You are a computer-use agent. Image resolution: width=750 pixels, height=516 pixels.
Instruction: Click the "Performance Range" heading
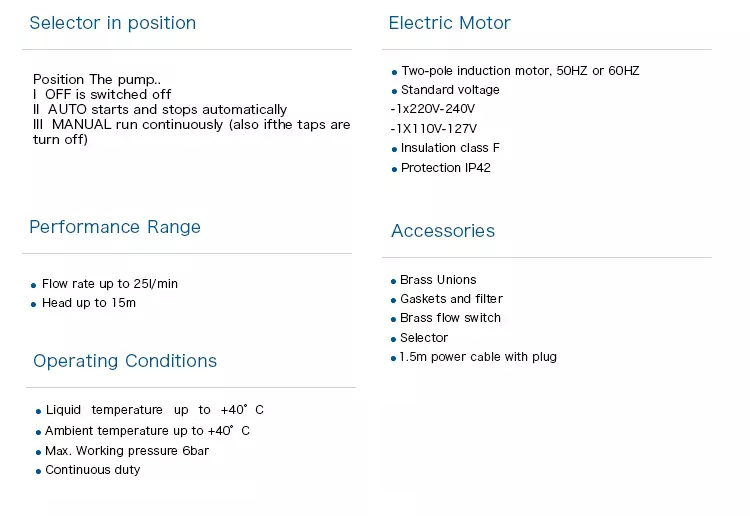point(115,227)
